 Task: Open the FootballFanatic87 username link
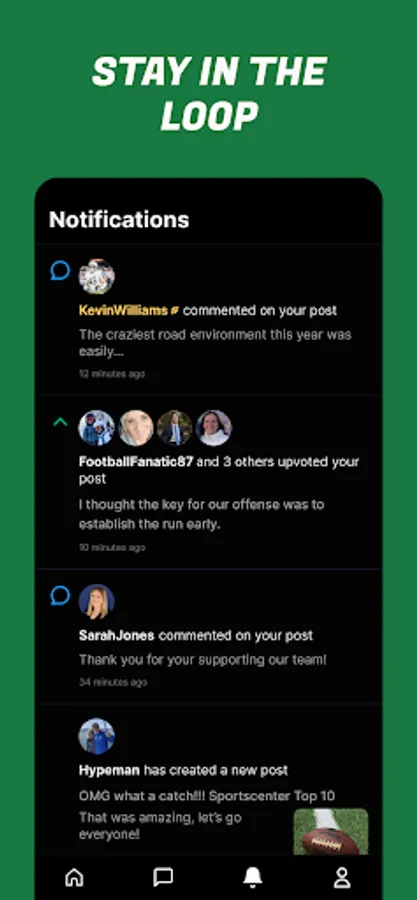(136, 461)
